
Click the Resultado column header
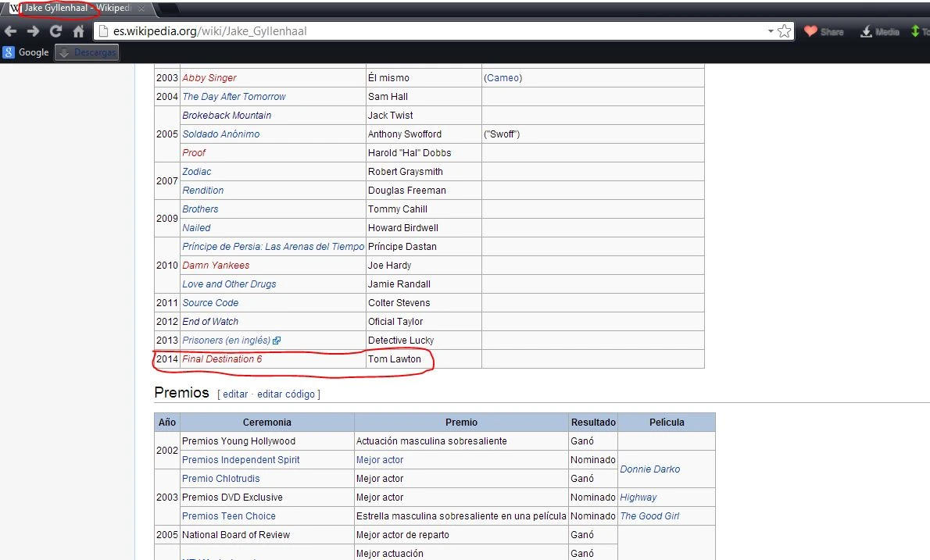[x=593, y=423]
